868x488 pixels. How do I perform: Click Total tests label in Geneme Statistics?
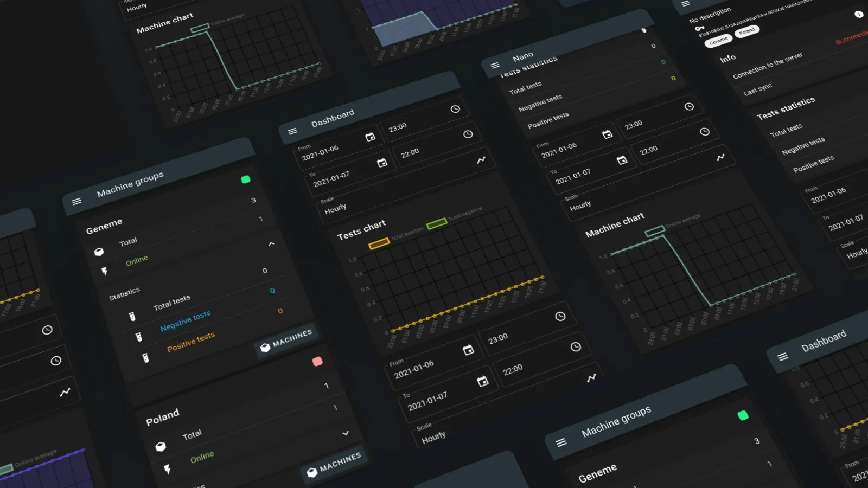[x=172, y=302]
